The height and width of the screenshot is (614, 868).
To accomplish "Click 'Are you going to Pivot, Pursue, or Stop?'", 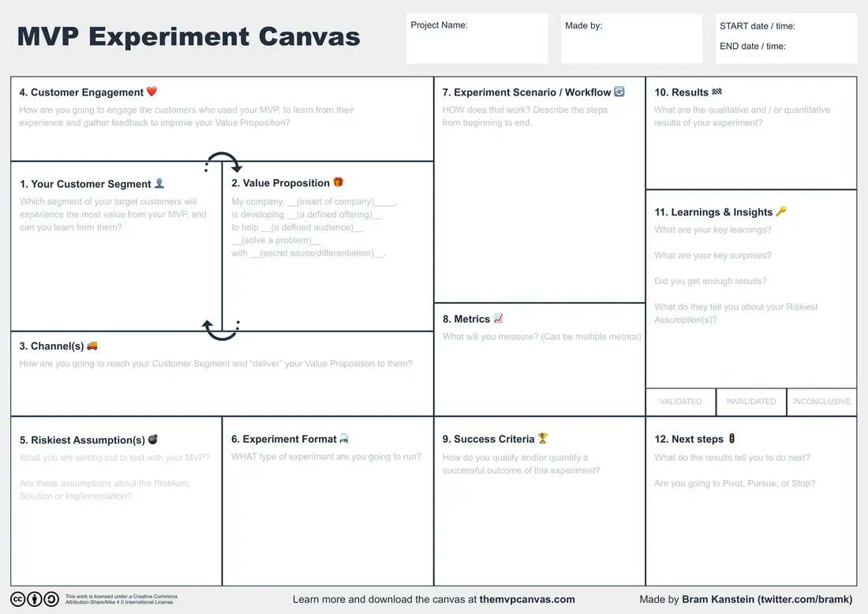I will (735, 483).
